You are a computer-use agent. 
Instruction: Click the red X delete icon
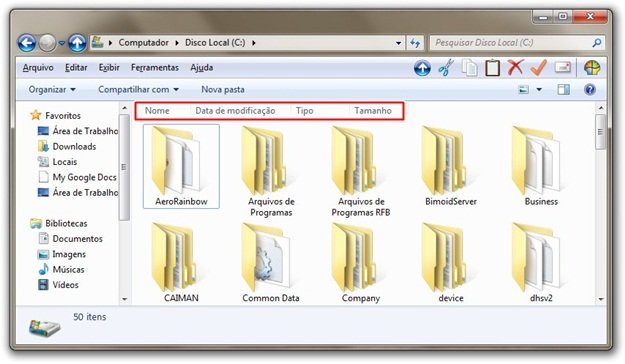515,67
